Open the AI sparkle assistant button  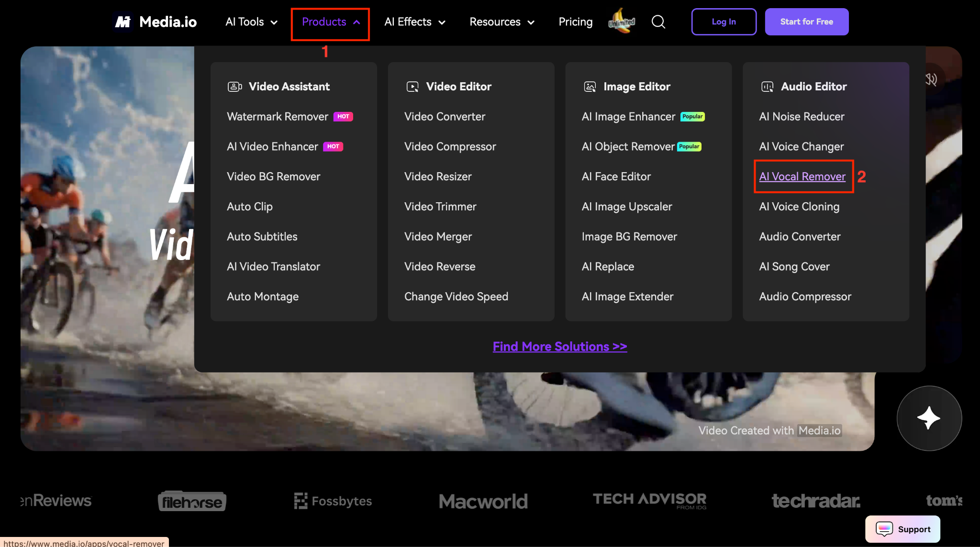[x=929, y=418]
